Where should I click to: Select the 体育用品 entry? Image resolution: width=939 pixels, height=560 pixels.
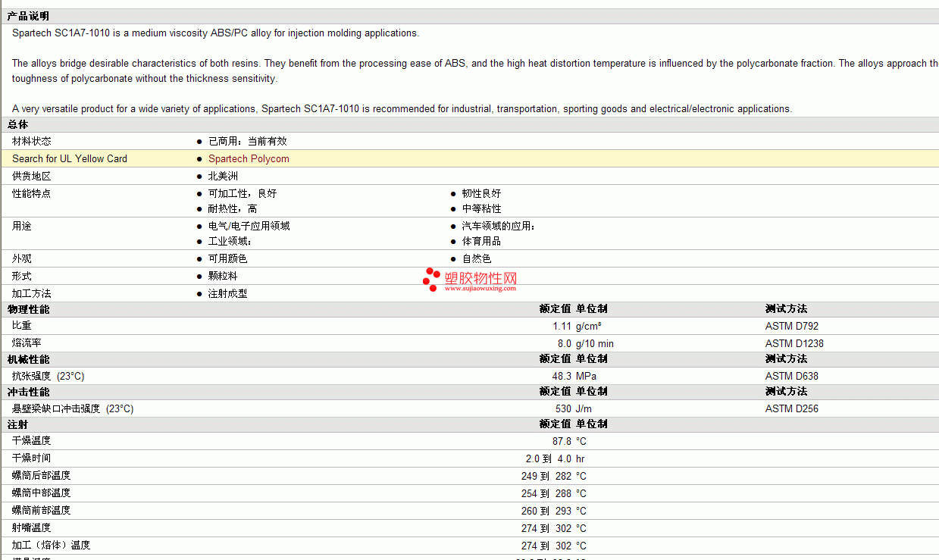click(482, 241)
